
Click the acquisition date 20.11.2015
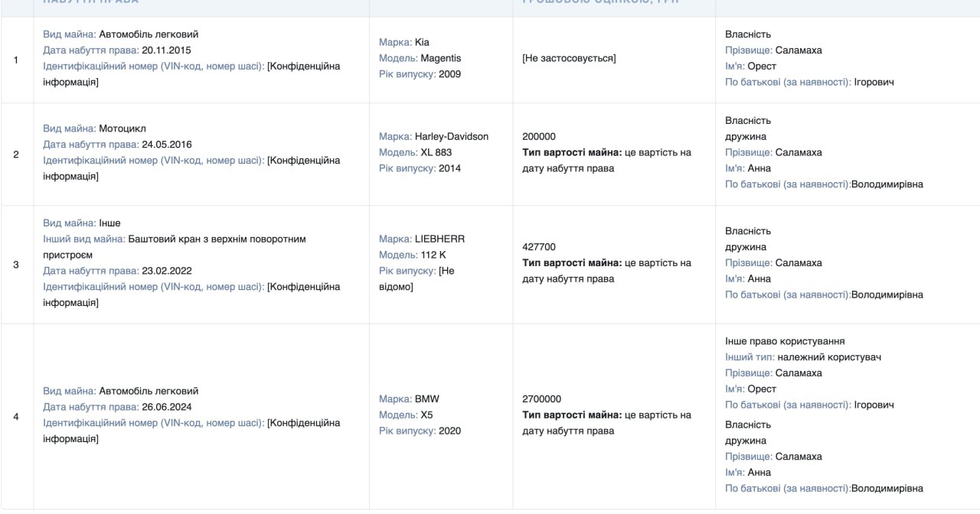click(x=166, y=50)
